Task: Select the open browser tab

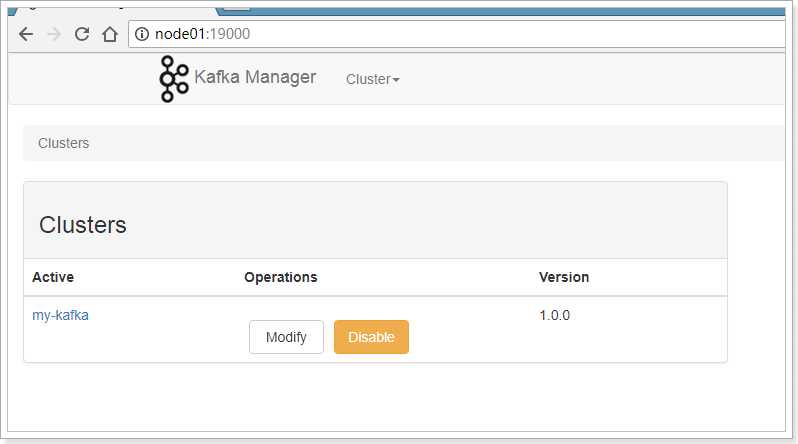Action: 110,5
